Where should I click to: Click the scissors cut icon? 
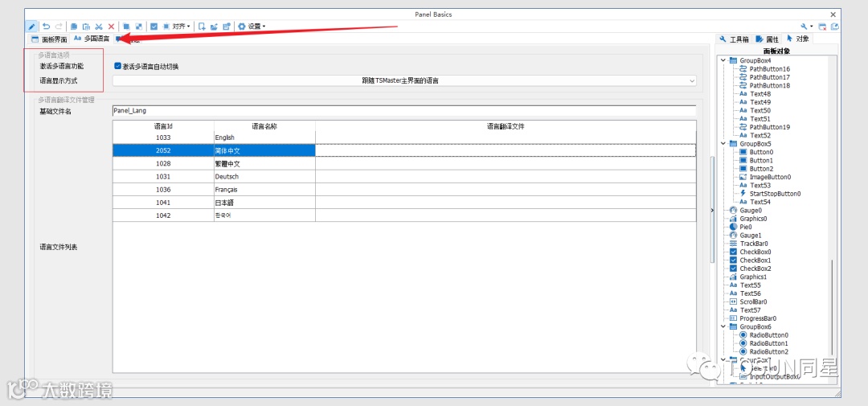(x=99, y=26)
